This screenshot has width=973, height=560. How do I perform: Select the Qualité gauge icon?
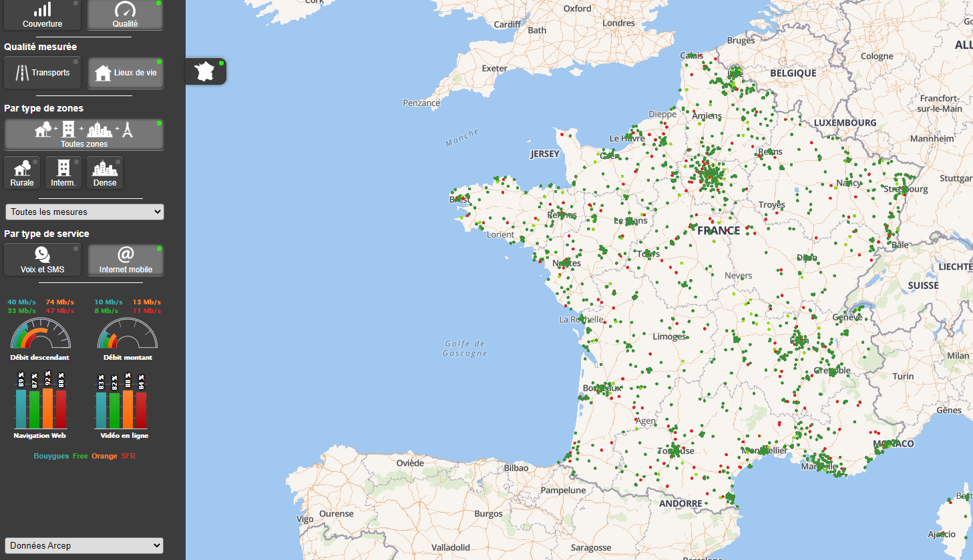125,10
